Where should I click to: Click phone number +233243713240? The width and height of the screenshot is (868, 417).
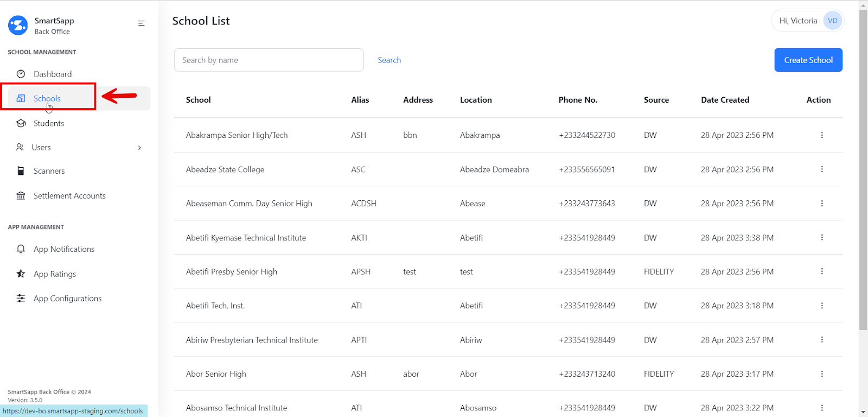(587, 374)
